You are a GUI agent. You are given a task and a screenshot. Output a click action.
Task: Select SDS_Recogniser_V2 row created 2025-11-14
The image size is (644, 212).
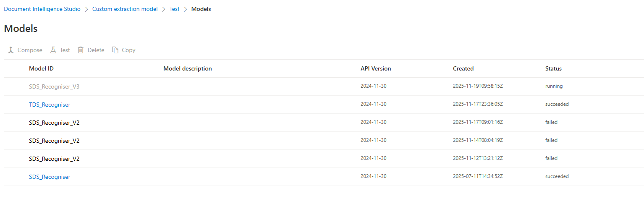(324, 141)
